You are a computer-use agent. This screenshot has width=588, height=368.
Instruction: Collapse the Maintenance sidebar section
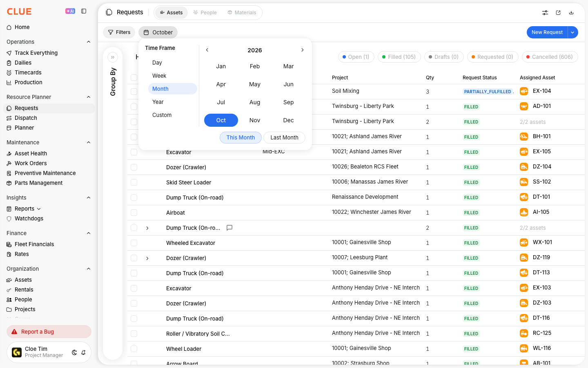[x=89, y=142]
